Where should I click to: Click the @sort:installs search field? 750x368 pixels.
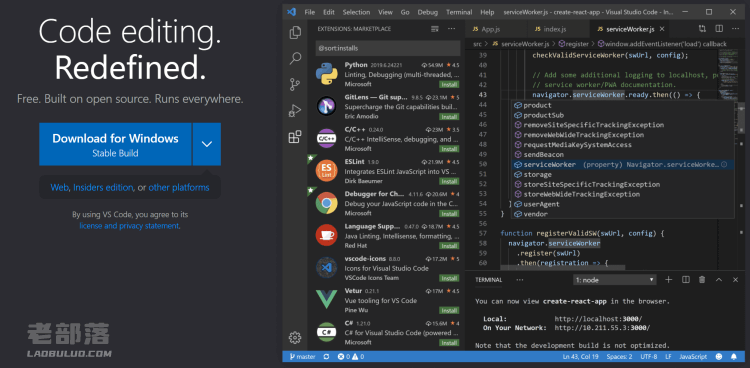click(388, 48)
